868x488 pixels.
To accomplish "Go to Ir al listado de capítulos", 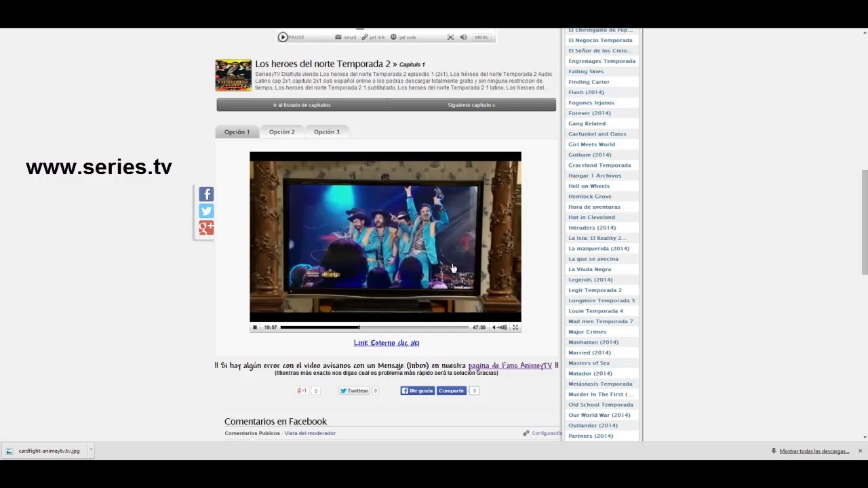I will 302,105.
